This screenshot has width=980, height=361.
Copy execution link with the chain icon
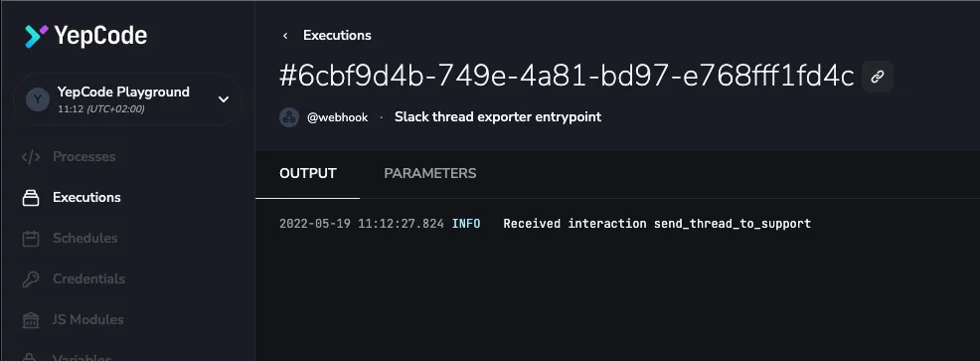point(878,77)
